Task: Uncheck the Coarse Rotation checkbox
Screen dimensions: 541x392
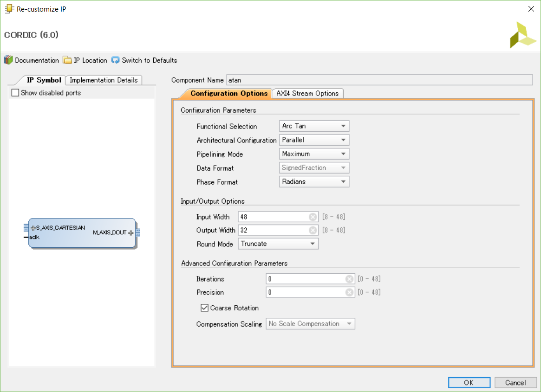Action: pyautogui.click(x=205, y=308)
